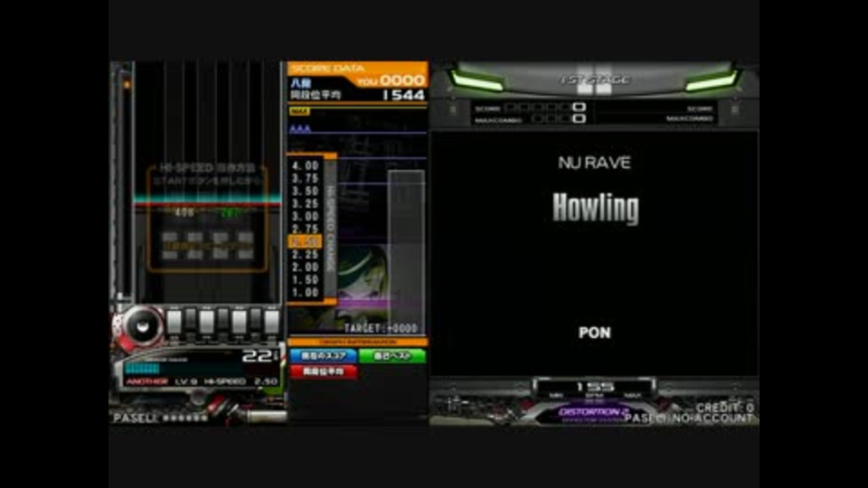Select hi-speed 1.50 in list
868x488 pixels.
[x=305, y=280]
